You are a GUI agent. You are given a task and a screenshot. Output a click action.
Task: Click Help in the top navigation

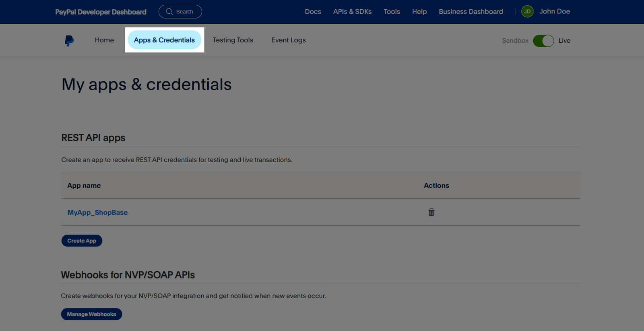point(419,12)
